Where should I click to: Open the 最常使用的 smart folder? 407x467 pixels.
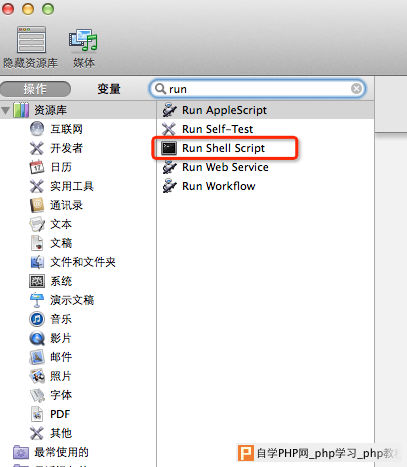point(51,452)
